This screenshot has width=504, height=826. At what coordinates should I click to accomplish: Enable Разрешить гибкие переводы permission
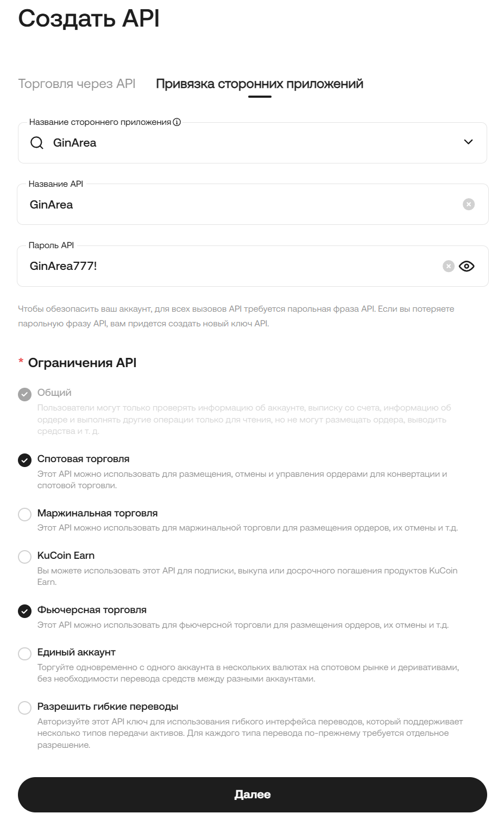pos(25,708)
